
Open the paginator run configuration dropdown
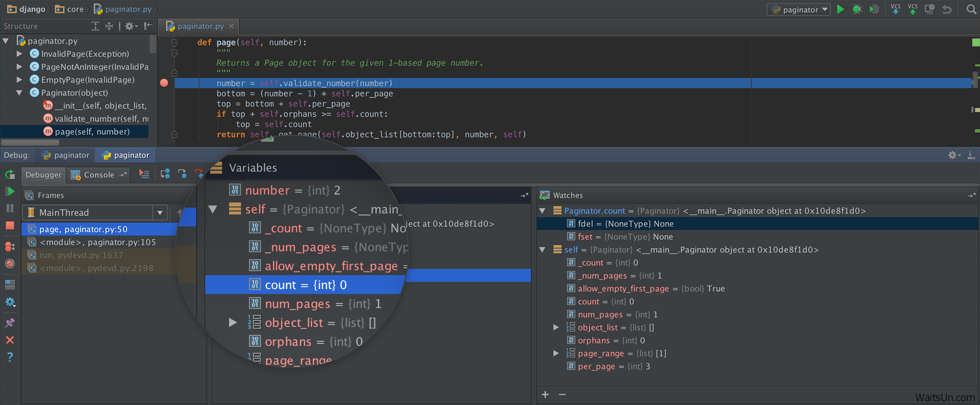(799, 9)
